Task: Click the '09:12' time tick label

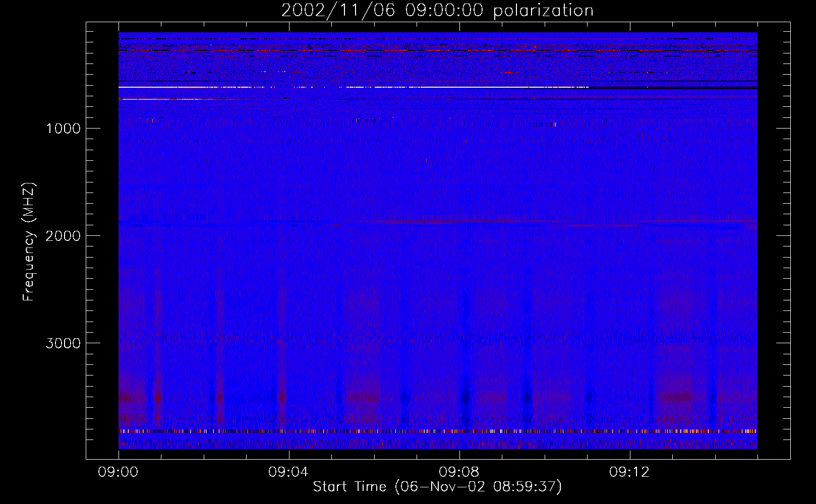Action: [x=629, y=472]
